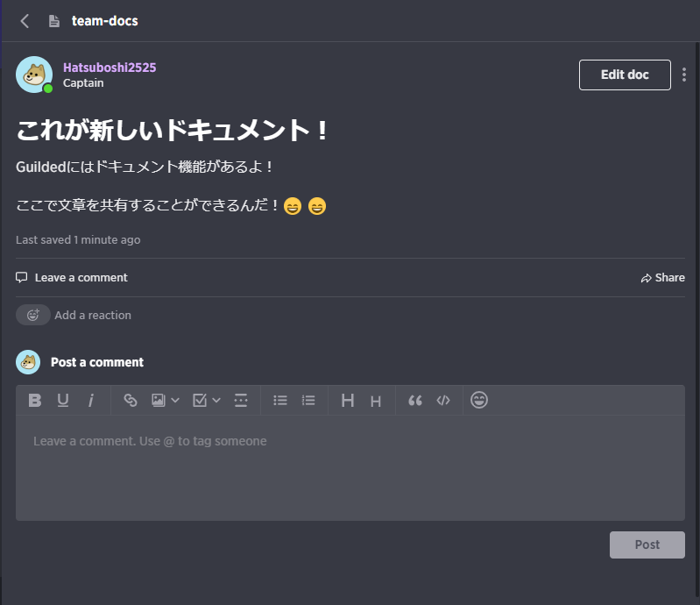
Task: Click the first grinning emoji in the document
Action: pyautogui.click(x=293, y=206)
